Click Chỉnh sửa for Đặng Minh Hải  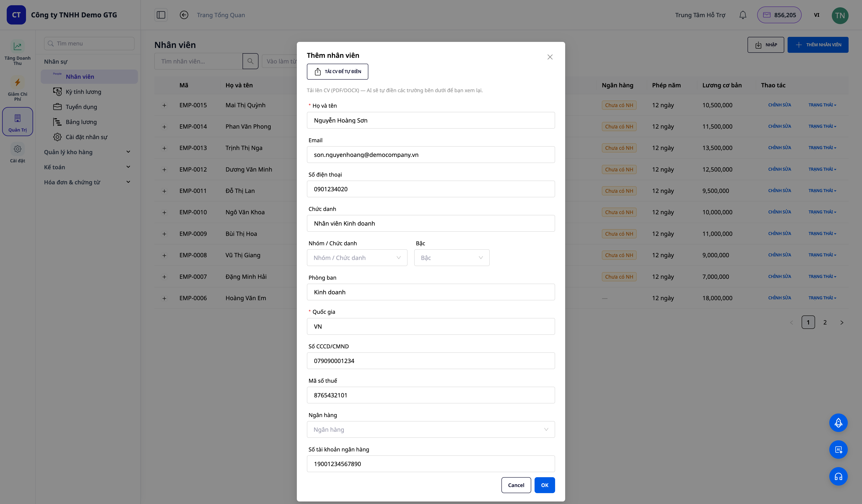click(780, 276)
